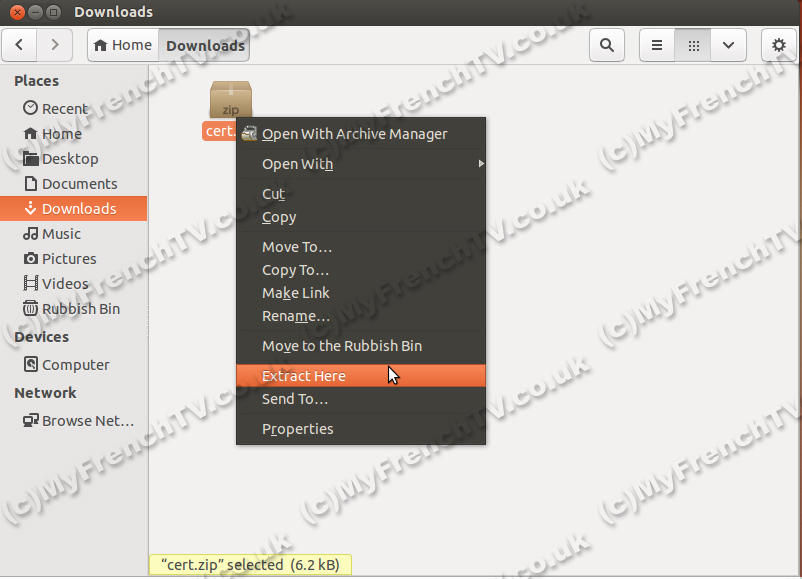This screenshot has height=579, width=802.
Task: Open the view options dropdown arrow
Action: [x=728, y=45]
